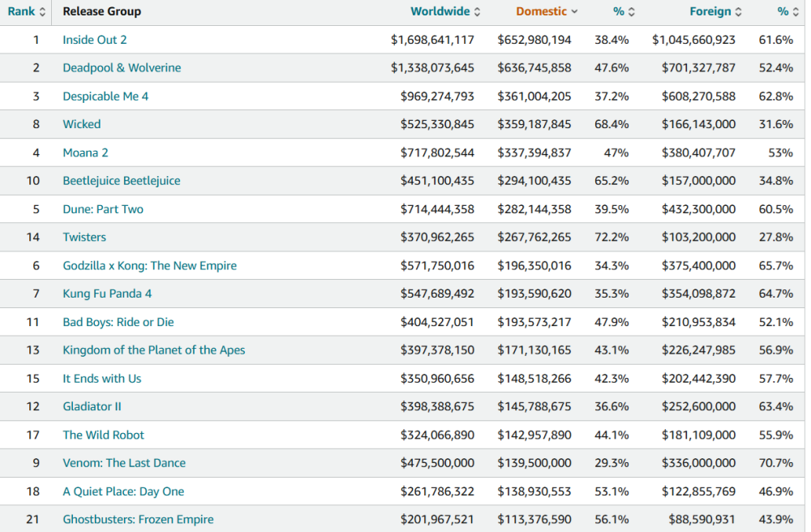
Task: View Dune: Part Two page
Action: 103,209
